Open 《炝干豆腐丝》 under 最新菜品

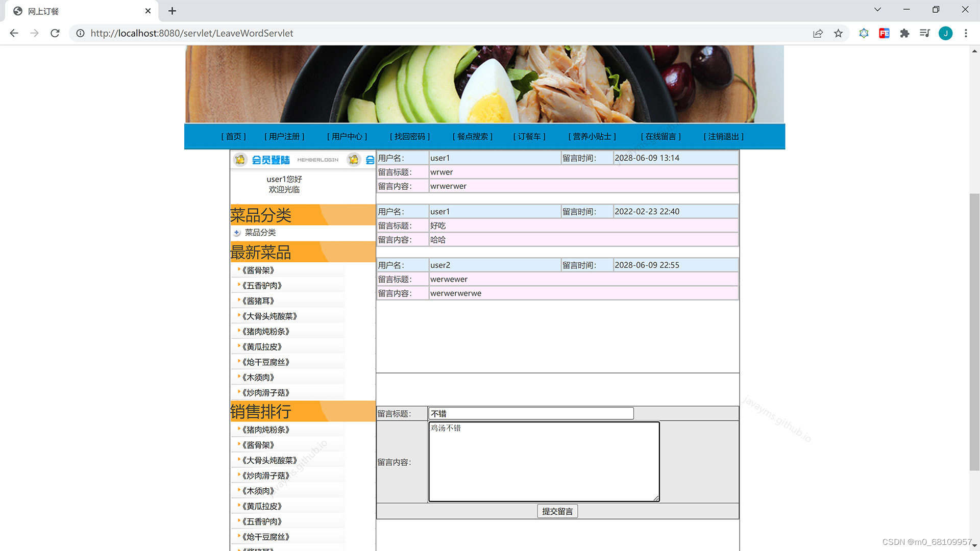click(265, 362)
